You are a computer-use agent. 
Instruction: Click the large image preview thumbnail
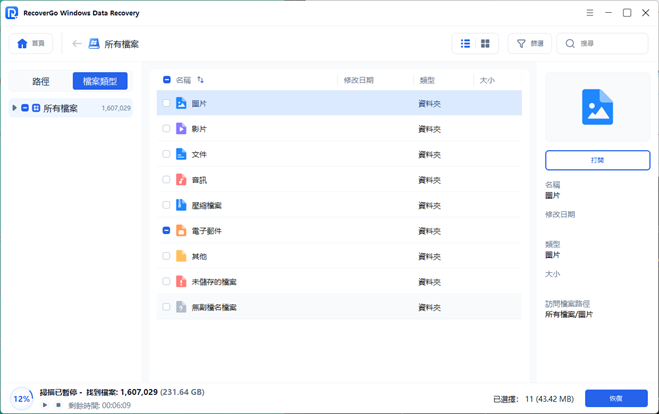point(597,107)
